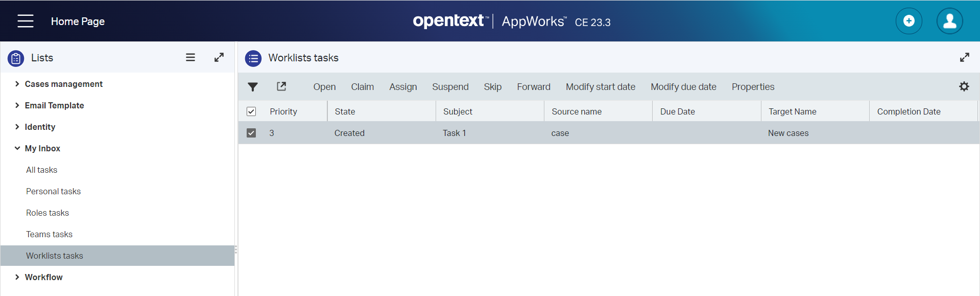This screenshot has width=980, height=296.
Task: Open task in new window icon
Action: [281, 86]
